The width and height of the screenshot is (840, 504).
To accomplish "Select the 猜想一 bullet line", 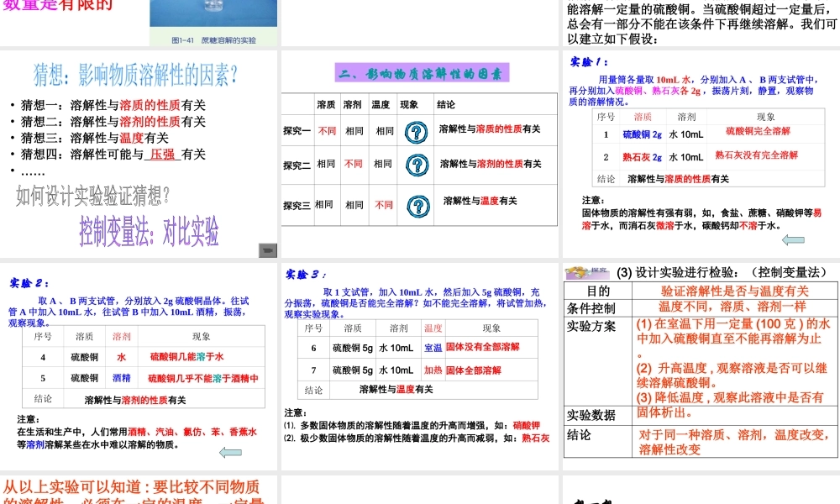I will pos(113,105).
